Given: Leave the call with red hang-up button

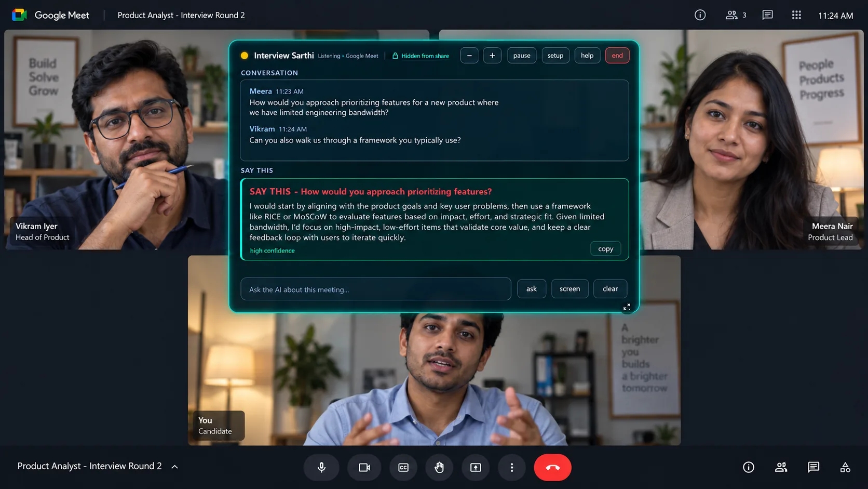Looking at the screenshot, I should click(x=552, y=467).
